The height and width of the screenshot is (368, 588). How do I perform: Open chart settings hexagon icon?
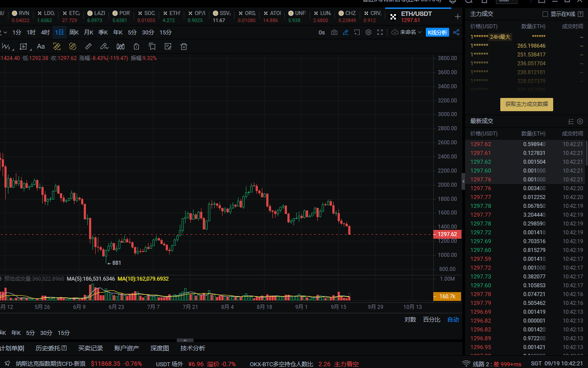368,32
